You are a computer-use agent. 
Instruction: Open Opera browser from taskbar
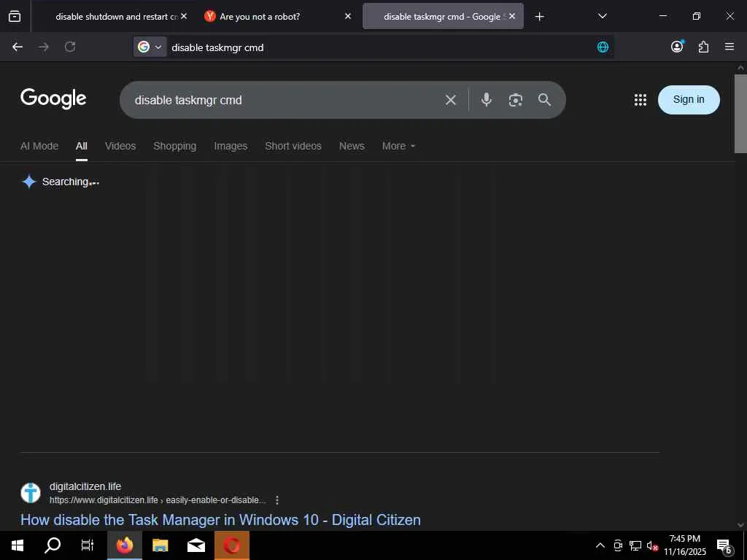(232, 545)
